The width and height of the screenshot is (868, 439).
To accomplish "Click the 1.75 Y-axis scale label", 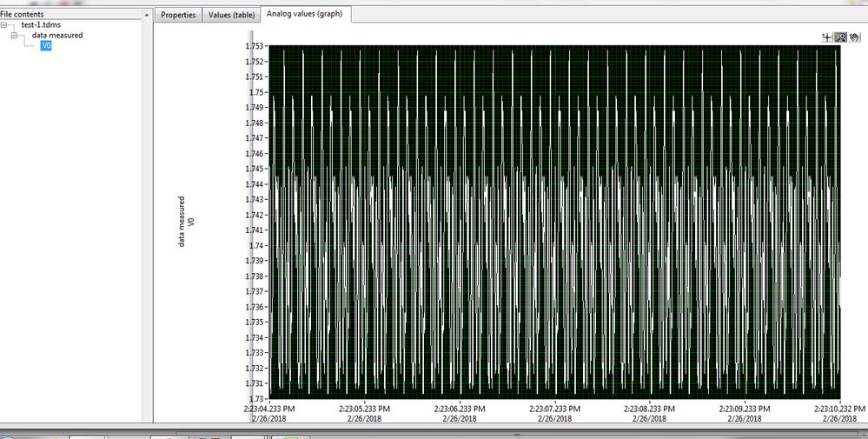I will [x=257, y=92].
